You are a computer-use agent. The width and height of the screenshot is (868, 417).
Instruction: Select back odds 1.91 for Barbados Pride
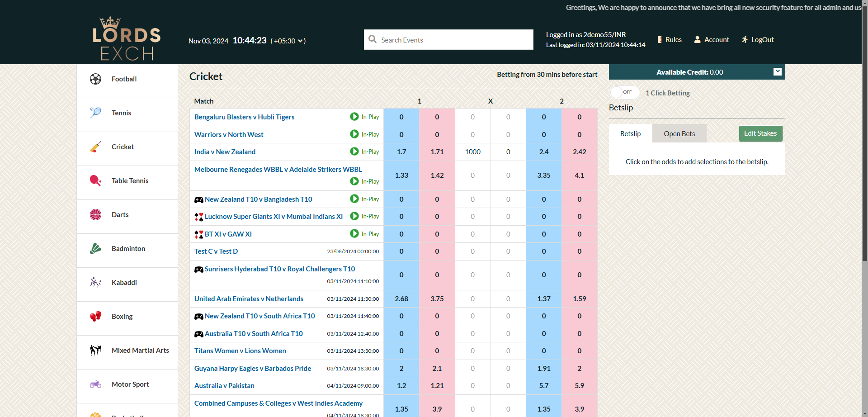pyautogui.click(x=544, y=369)
